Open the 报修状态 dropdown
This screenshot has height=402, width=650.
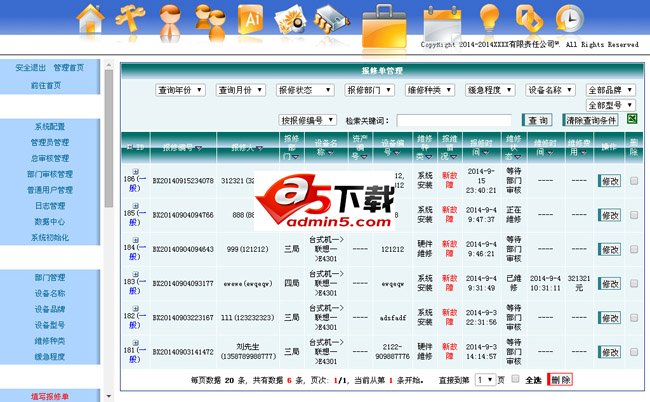point(305,90)
